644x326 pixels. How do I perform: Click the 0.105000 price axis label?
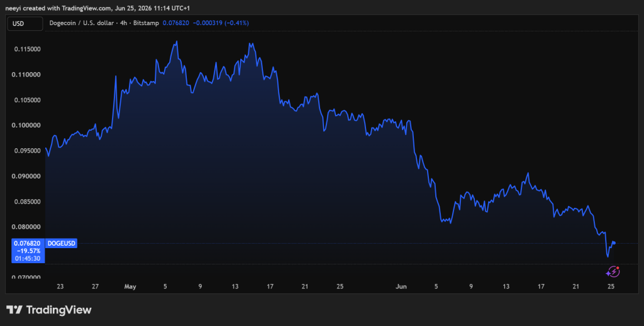tap(28, 100)
